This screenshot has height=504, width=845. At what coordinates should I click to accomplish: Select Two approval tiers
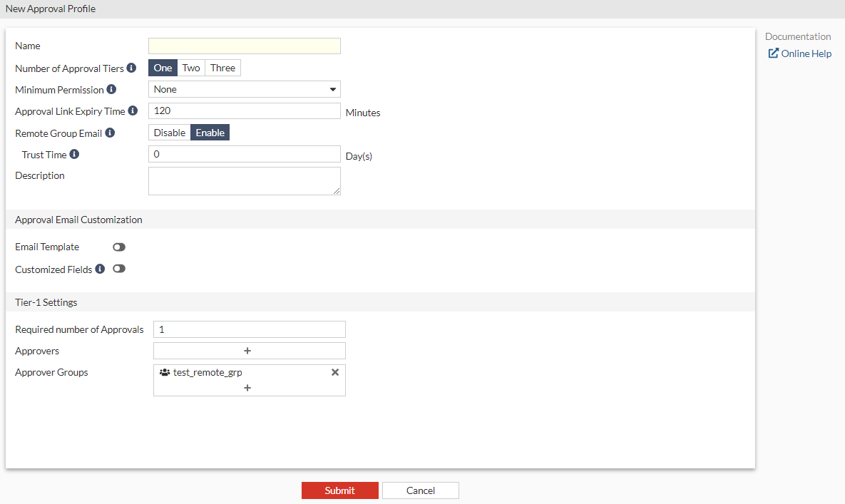point(190,68)
